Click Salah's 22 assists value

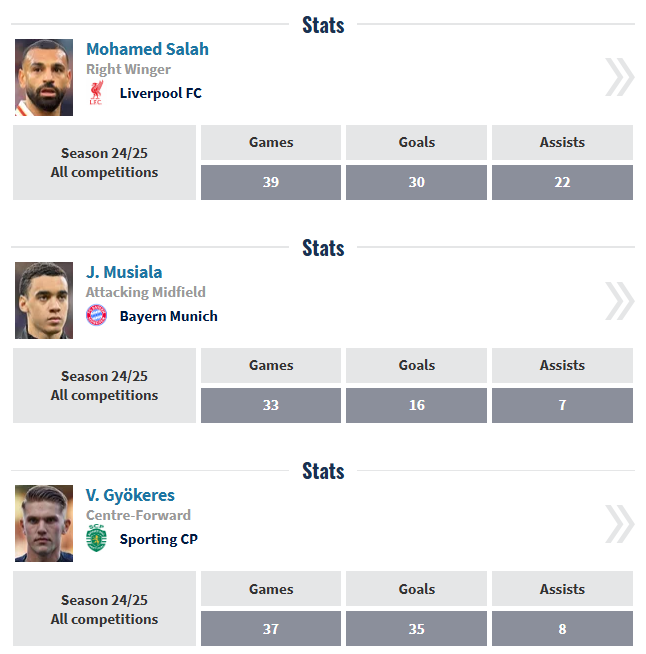coord(562,182)
